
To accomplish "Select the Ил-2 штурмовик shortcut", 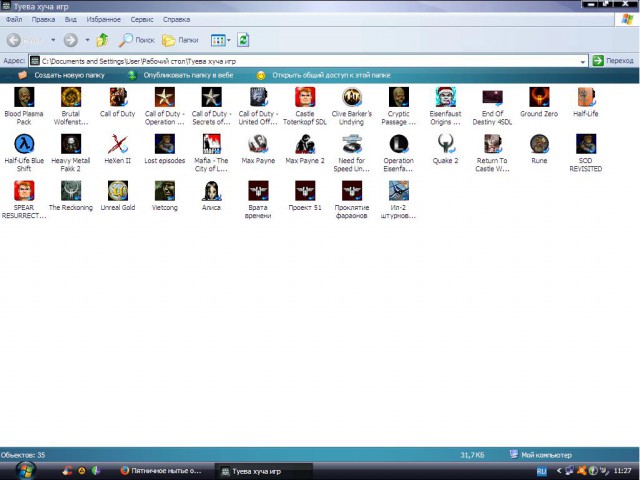I will (x=399, y=191).
